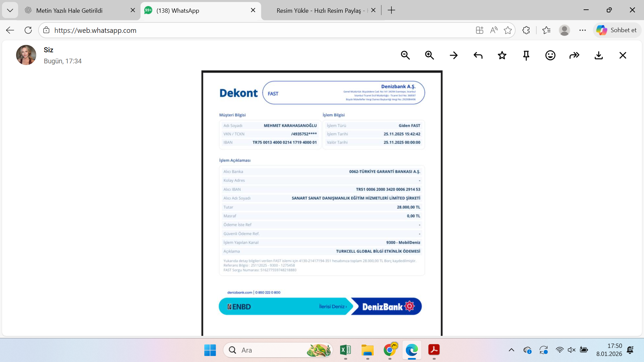The width and height of the screenshot is (644, 362).
Task: Open Google Chrome from the taskbar
Action: pyautogui.click(x=390, y=350)
